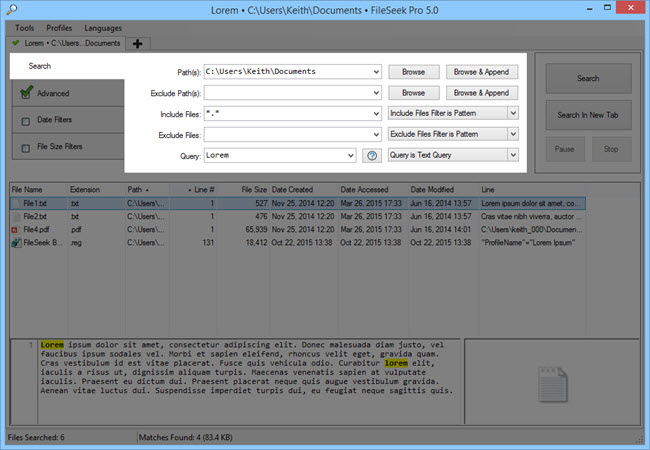This screenshot has height=450, width=650.
Task: Open 'Include Files Filter is Pattern' dropdown
Action: pyautogui.click(x=453, y=113)
